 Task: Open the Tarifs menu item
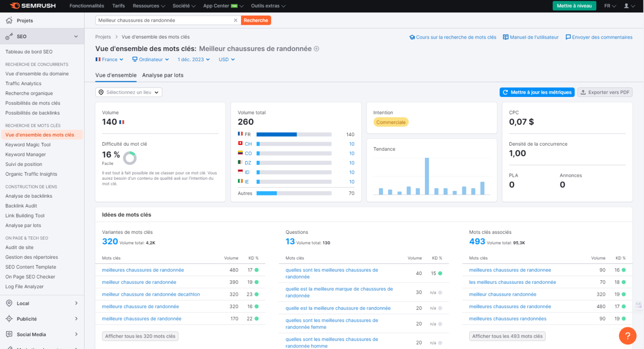click(118, 6)
